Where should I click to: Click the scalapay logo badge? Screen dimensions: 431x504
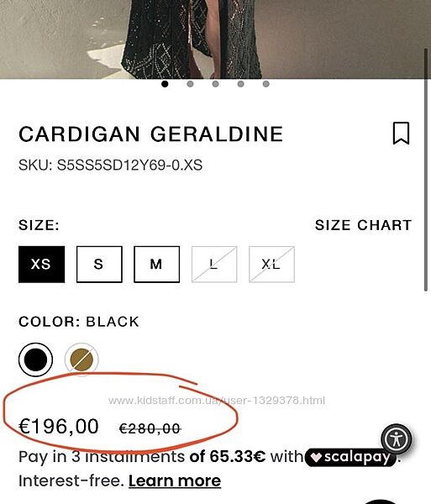click(x=350, y=457)
